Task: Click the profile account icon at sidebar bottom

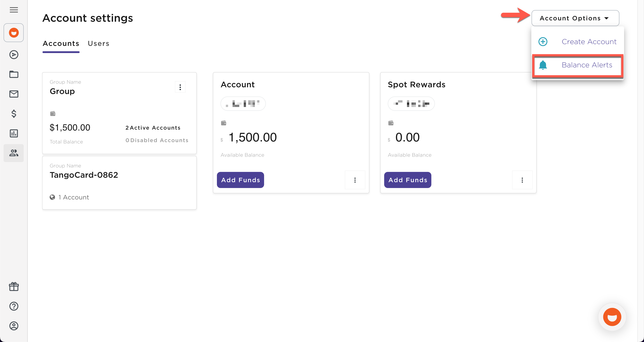Action: (x=13, y=326)
